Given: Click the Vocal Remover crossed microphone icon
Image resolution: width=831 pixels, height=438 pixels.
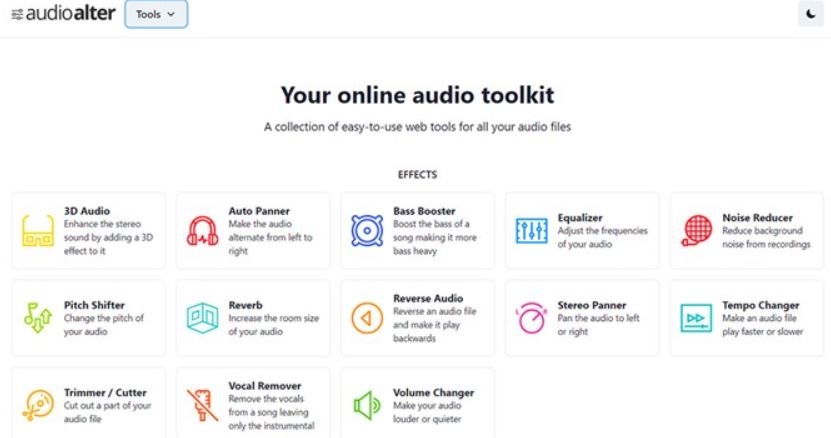Looking at the screenshot, I should 202,405.
